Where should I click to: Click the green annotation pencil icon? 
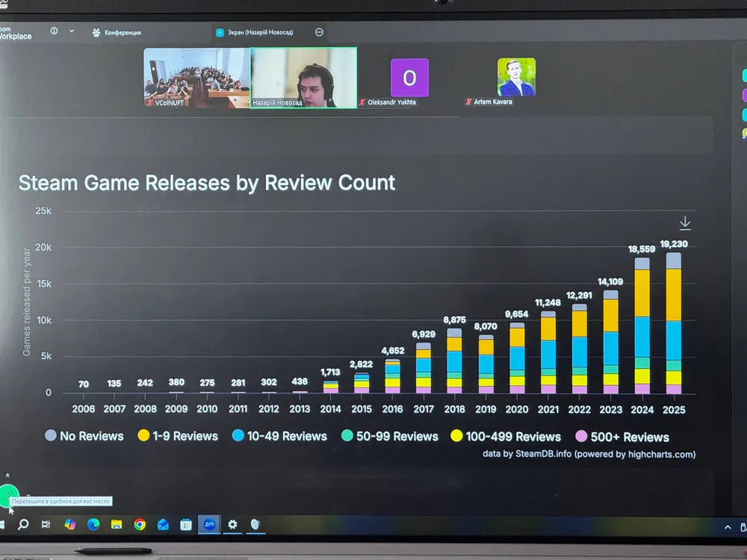pyautogui.click(x=8, y=496)
